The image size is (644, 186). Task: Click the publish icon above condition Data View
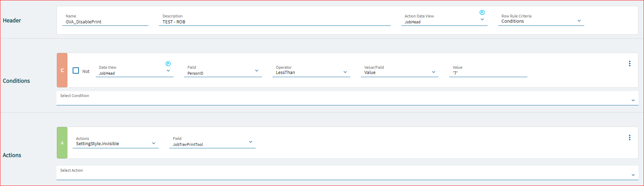click(x=168, y=64)
